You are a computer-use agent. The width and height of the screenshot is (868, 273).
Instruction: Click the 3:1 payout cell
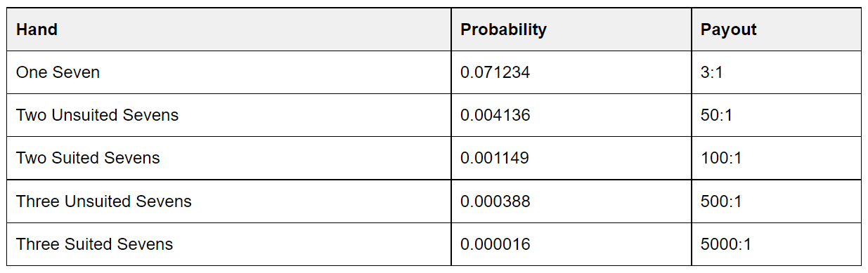(777, 72)
